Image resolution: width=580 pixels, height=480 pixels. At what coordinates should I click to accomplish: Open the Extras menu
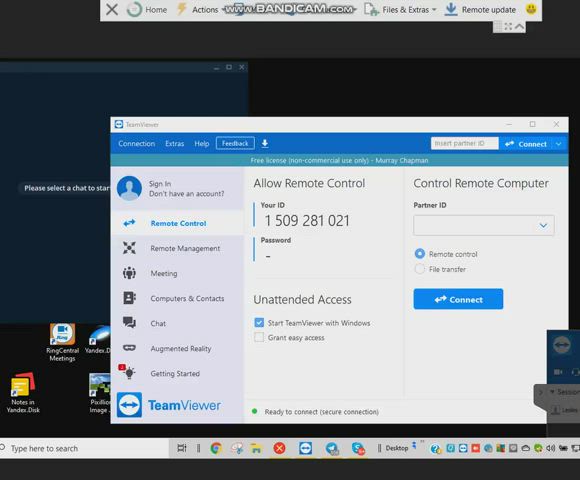pos(175,143)
